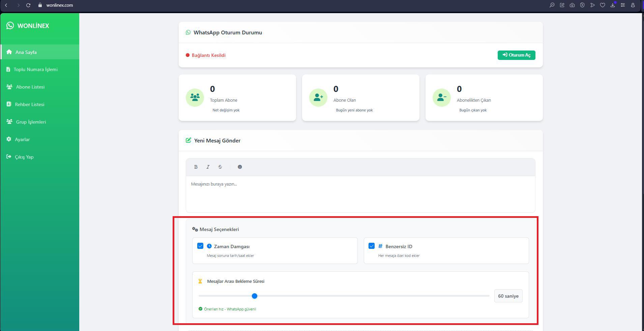Disable the Benzersiz ID checkbox

372,246
